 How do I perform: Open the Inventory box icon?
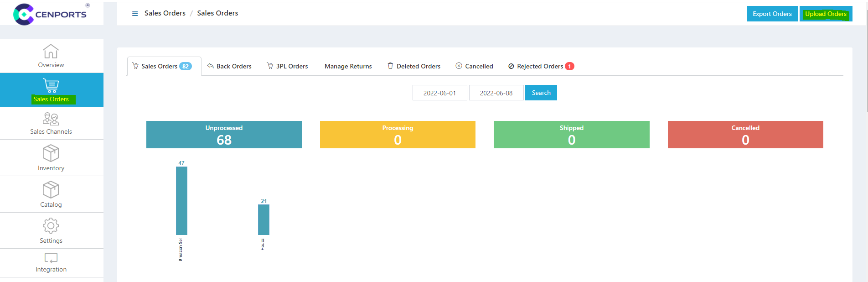[x=51, y=153]
